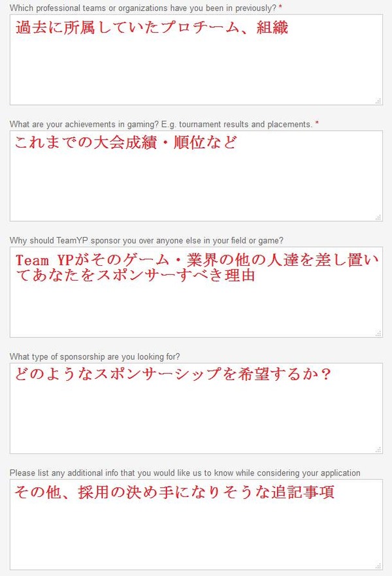Focus the 'Why should TeamYP sponsor you' text area
Viewport: 392px width, 576px height.
[196, 292]
